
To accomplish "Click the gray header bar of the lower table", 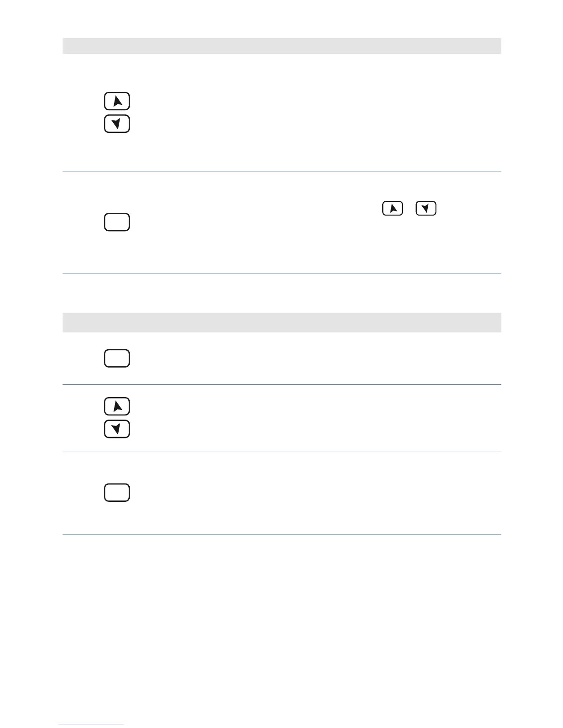I will pos(281,322).
